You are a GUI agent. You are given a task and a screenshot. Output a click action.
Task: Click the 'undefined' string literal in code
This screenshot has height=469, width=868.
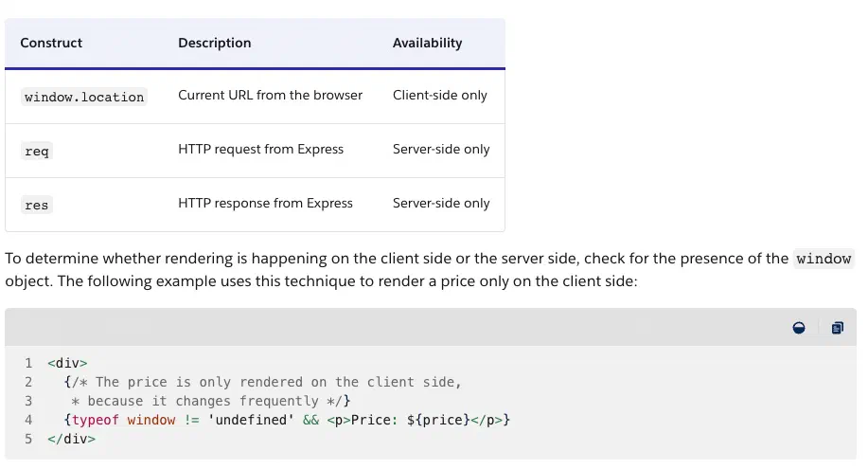pyautogui.click(x=252, y=420)
